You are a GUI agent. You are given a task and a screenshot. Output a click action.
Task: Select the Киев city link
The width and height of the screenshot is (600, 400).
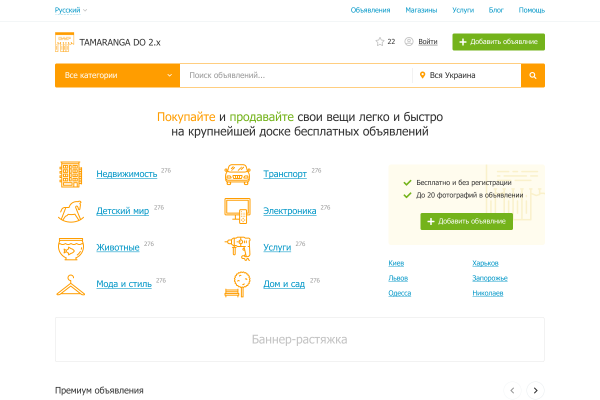(x=397, y=263)
